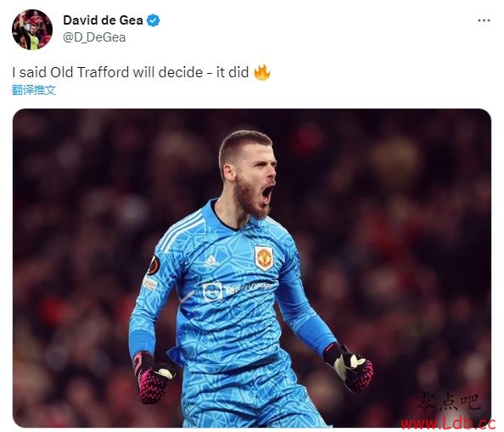Open the @D_DeGea handle link

94,37
